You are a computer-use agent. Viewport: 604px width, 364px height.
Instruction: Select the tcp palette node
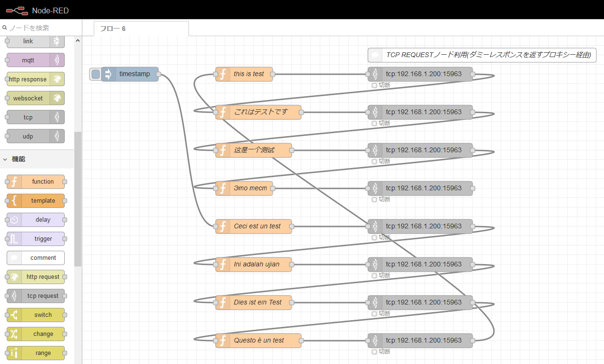point(36,117)
